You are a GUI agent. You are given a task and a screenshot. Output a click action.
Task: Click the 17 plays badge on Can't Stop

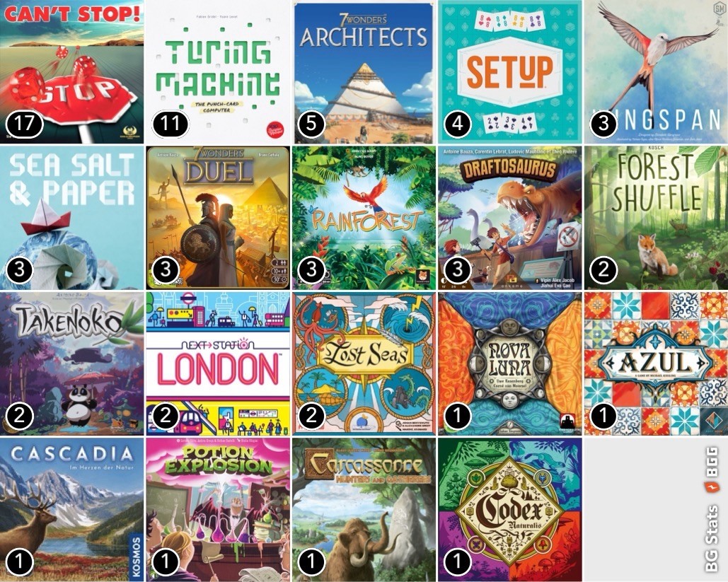pos(25,124)
